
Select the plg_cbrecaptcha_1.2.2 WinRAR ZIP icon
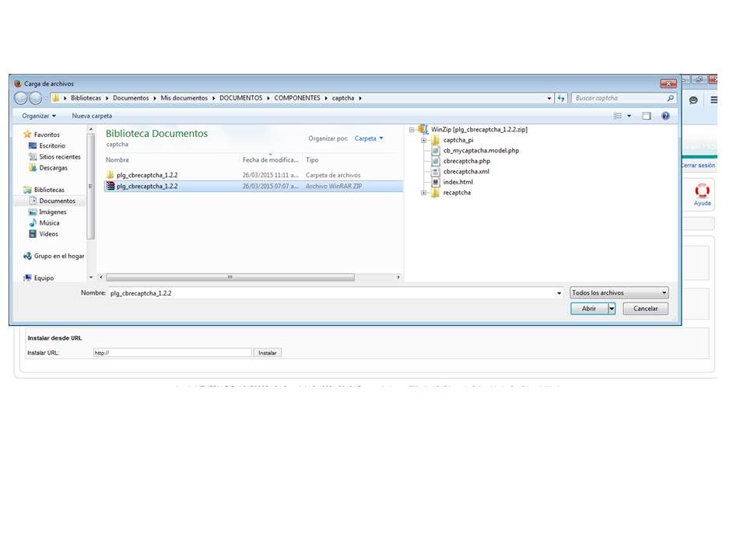point(110,186)
